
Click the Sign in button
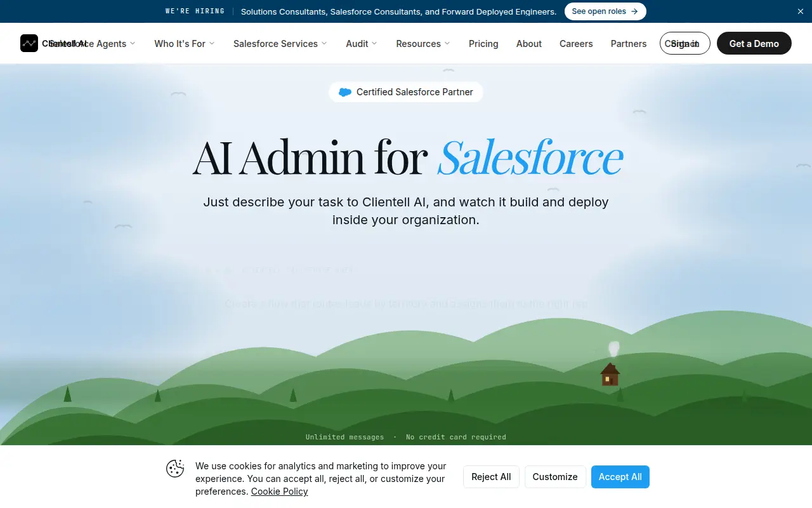click(x=685, y=43)
